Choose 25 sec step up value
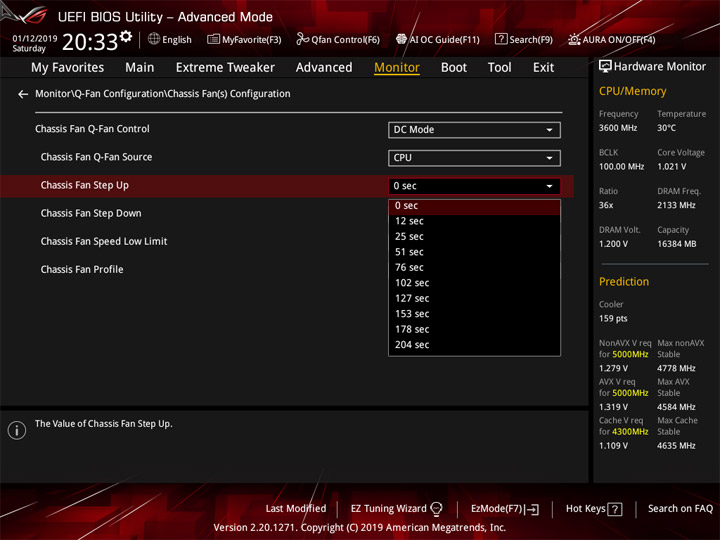Viewport: 720px width, 540px height. (x=474, y=237)
